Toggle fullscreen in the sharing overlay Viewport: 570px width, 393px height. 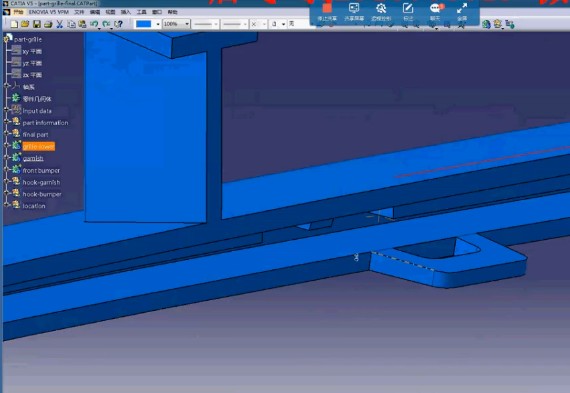462,11
